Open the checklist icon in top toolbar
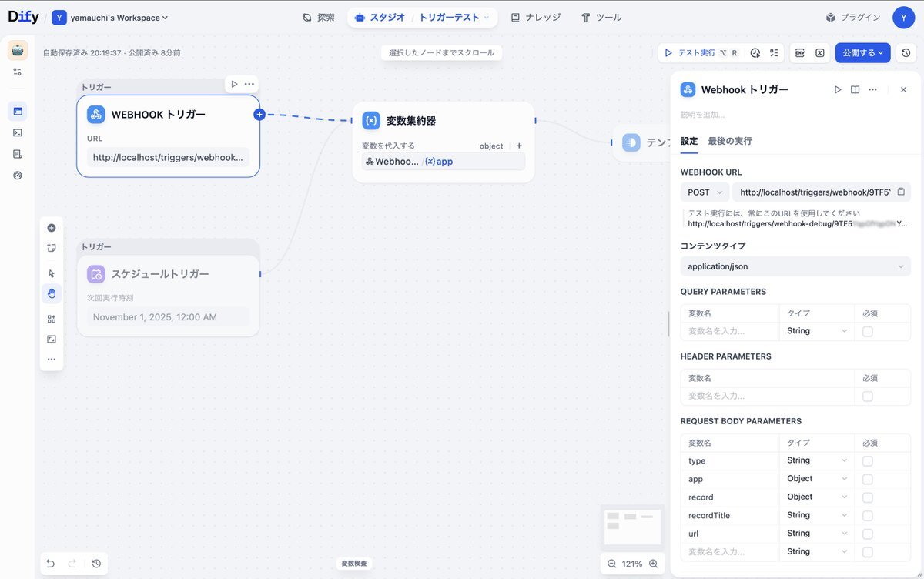The image size is (924, 579). click(x=775, y=53)
